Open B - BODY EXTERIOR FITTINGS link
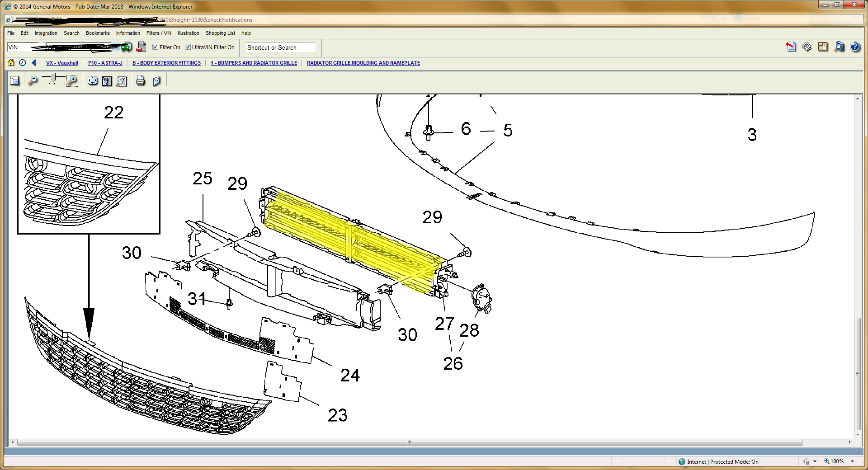The image size is (868, 470). [166, 63]
